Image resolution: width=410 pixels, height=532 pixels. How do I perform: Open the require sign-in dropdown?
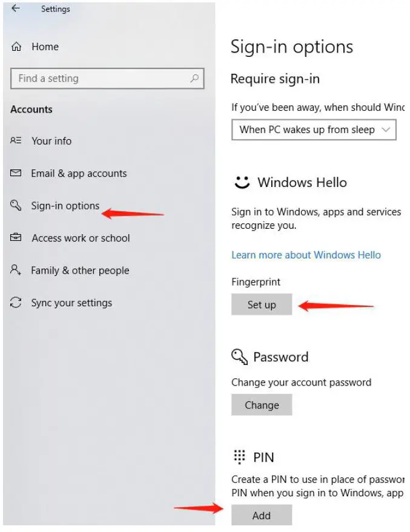click(314, 130)
